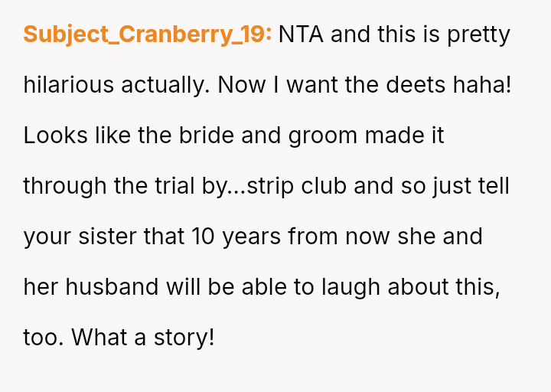The image size is (551, 392).
Task: Click the word "laugh" in the comment
Action: pos(350,289)
